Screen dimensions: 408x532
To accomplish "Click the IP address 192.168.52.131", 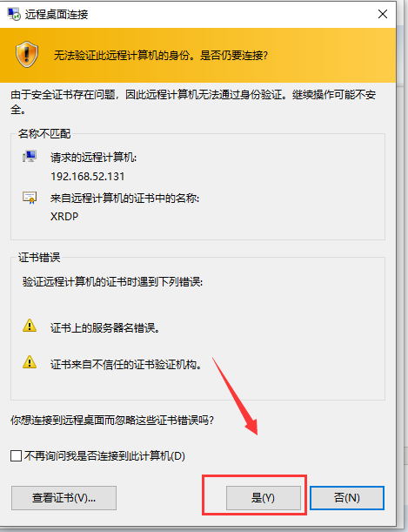I will [87, 177].
